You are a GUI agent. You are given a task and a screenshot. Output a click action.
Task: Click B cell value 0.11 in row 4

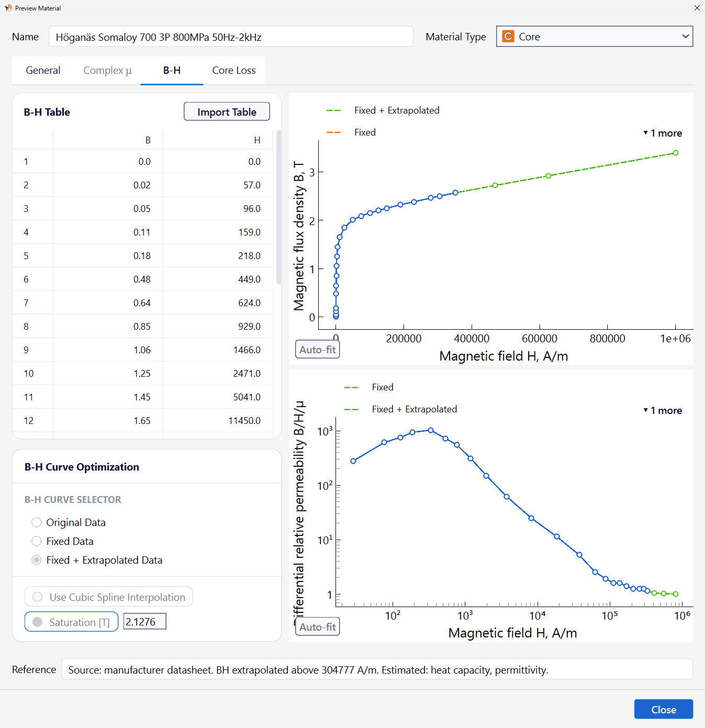click(x=108, y=232)
